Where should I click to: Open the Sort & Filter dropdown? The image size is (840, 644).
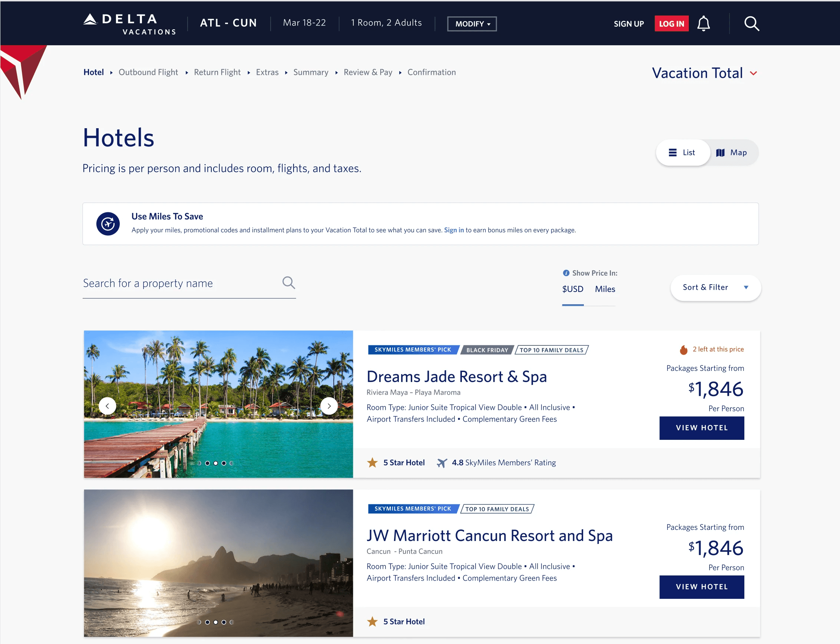[715, 288]
